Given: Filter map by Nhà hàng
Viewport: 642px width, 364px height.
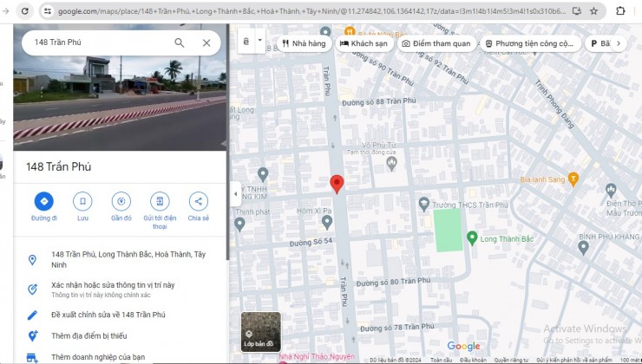Looking at the screenshot, I should pos(304,43).
